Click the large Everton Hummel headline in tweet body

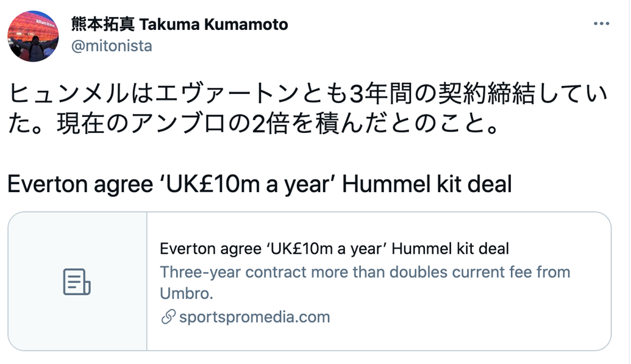pos(260,184)
